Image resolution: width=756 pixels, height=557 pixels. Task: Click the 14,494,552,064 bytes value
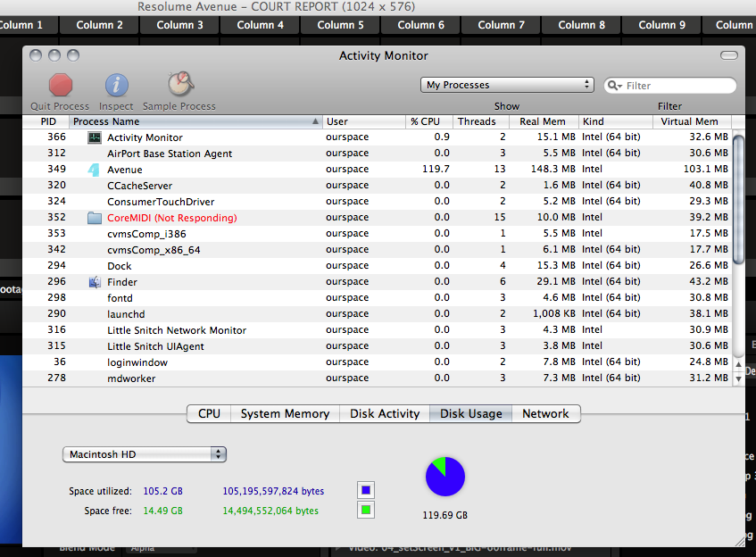[x=270, y=511]
